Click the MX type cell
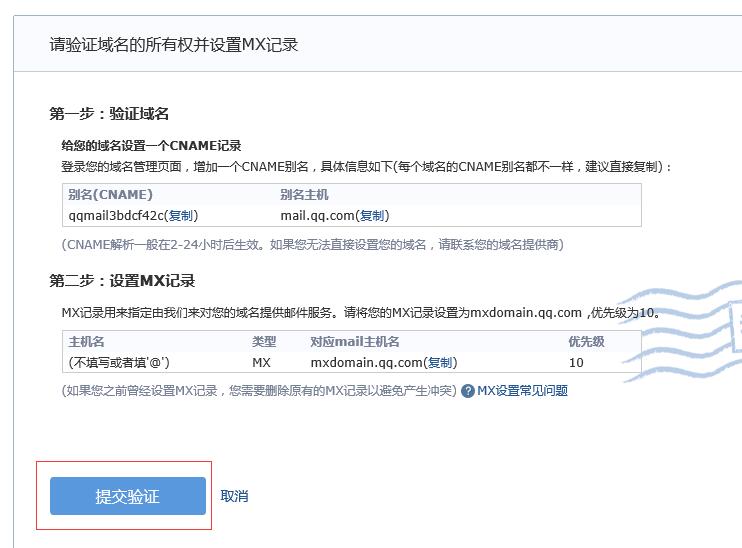 [261, 363]
